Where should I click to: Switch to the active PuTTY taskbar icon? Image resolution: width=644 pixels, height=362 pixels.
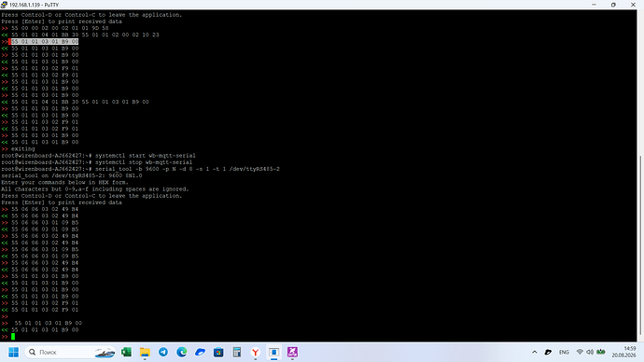pos(274,352)
